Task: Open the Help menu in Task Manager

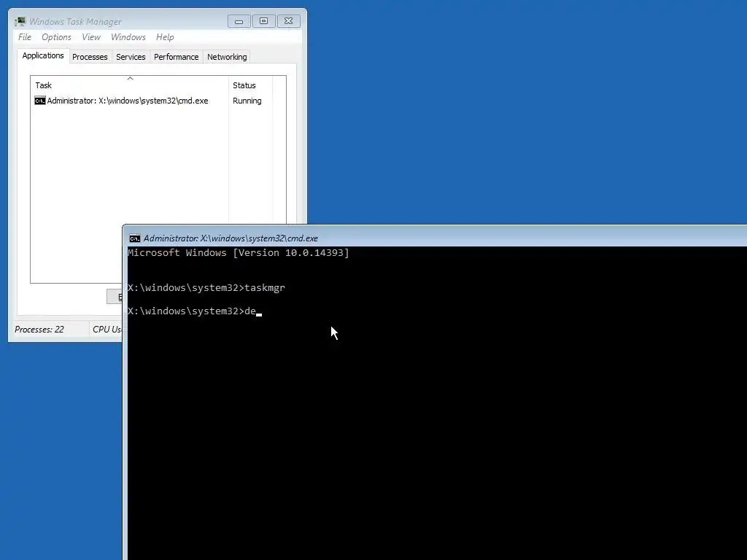Action: (x=165, y=37)
